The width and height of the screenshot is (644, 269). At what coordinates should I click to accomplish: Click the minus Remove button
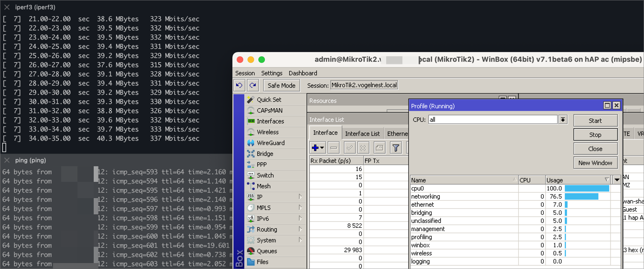click(334, 148)
